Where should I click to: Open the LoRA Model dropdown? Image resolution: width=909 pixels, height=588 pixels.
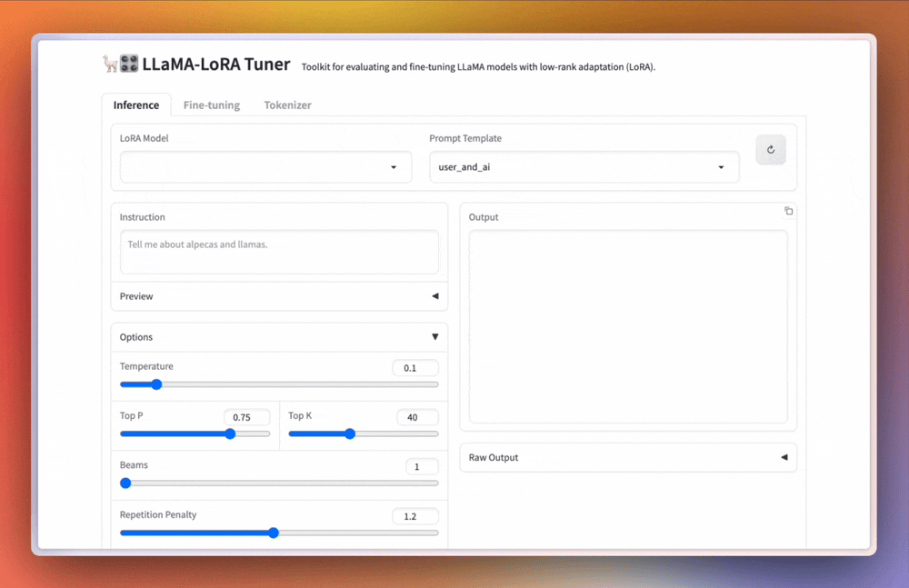click(x=265, y=167)
